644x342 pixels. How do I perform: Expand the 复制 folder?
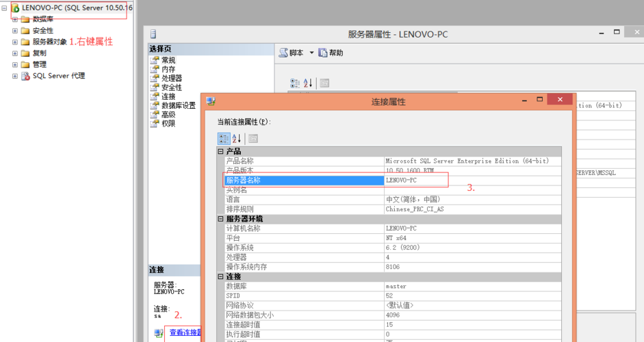click(x=15, y=53)
